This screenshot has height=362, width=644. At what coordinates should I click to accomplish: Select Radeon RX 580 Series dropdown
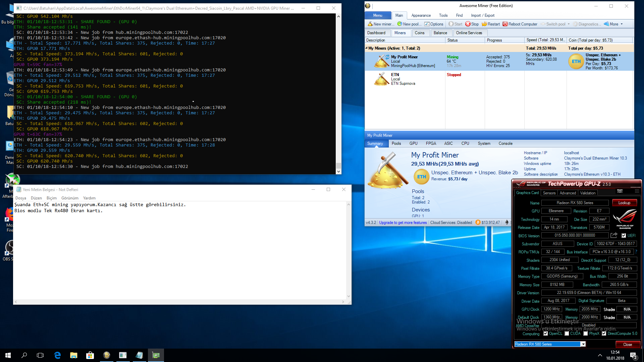coord(550,344)
